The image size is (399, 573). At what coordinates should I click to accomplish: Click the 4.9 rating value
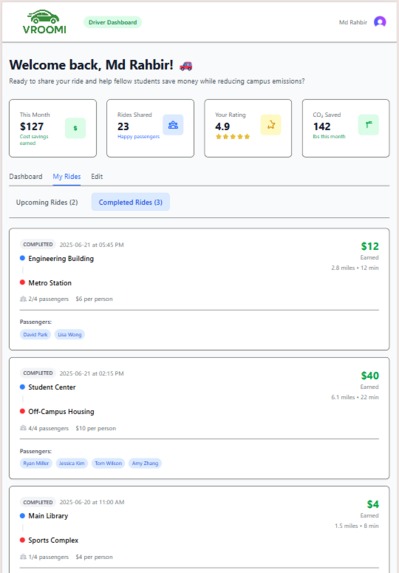pyautogui.click(x=222, y=126)
